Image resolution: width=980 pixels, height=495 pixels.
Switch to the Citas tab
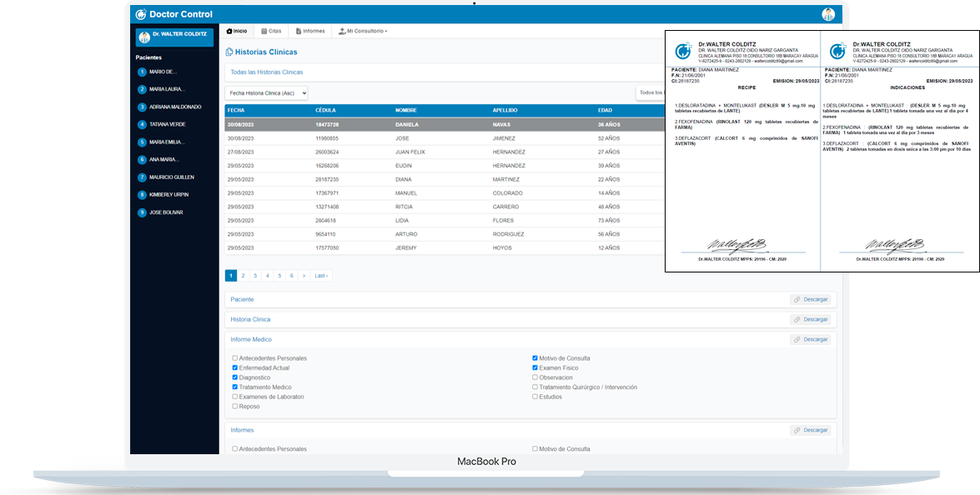pos(270,31)
